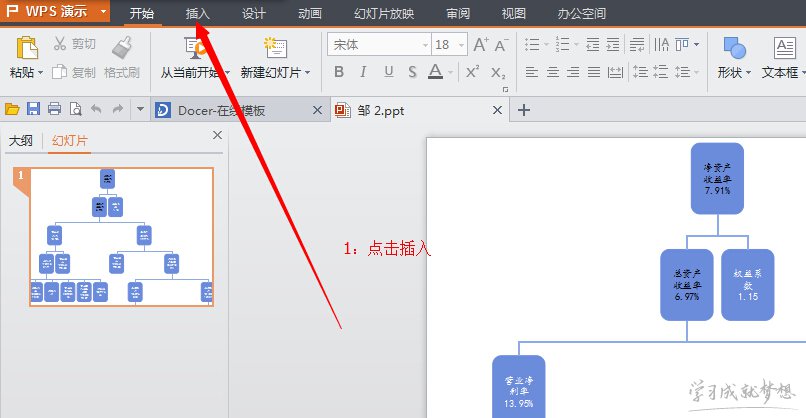Open the bullet list dropdown arrow

tap(546, 45)
